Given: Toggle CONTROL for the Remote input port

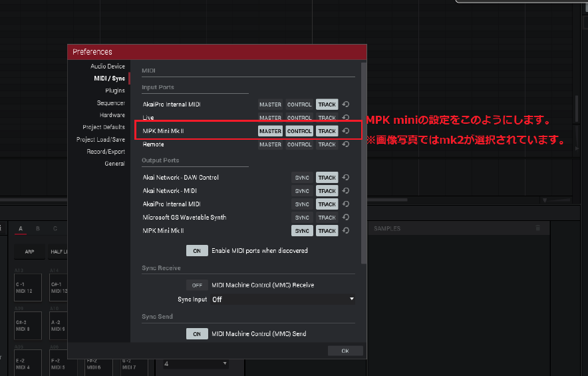Looking at the screenshot, I should (x=299, y=144).
